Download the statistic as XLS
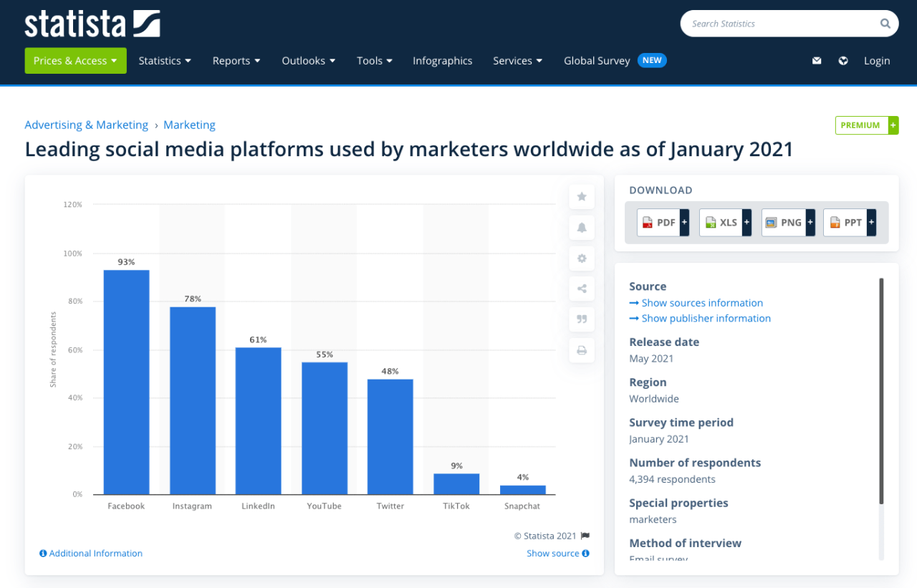Image resolution: width=917 pixels, height=588 pixels. pos(721,222)
